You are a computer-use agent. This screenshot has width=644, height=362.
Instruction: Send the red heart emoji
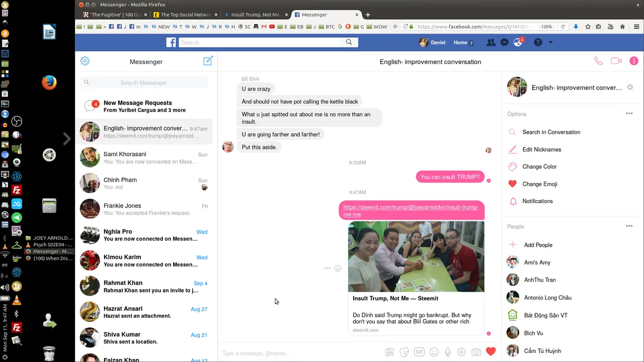(491, 351)
